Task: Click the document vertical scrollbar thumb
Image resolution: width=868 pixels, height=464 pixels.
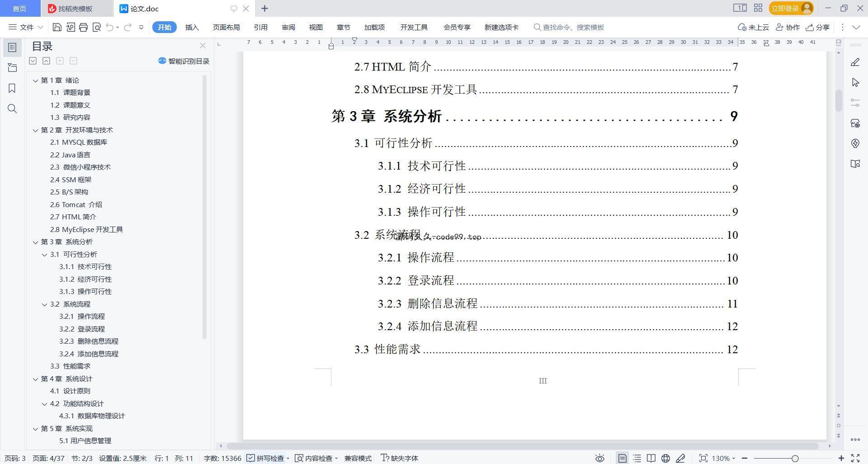Action: tap(839, 100)
